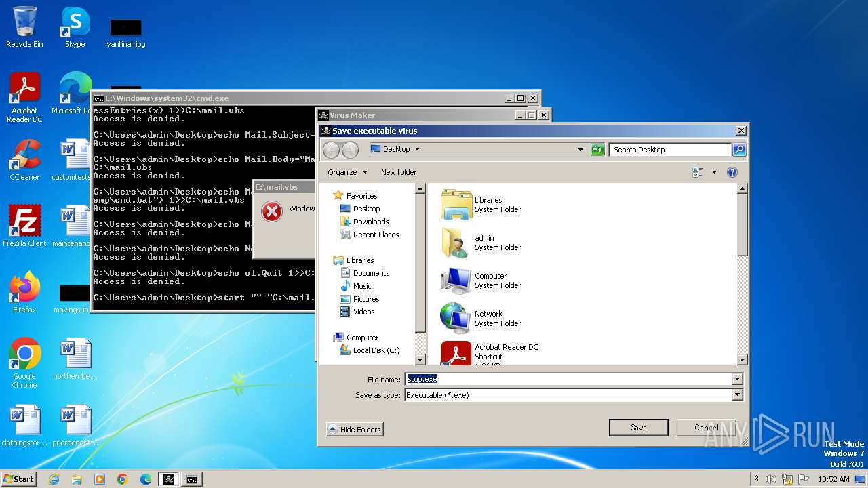Launch Google Chrome desktop shortcut
Image resolution: width=868 pixels, height=488 pixels.
coord(24,363)
